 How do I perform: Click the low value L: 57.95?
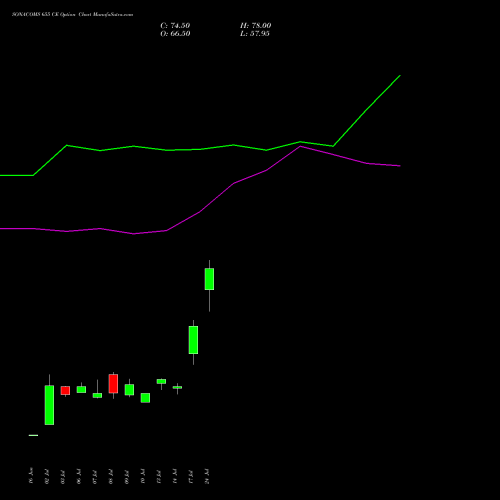coord(255,34)
